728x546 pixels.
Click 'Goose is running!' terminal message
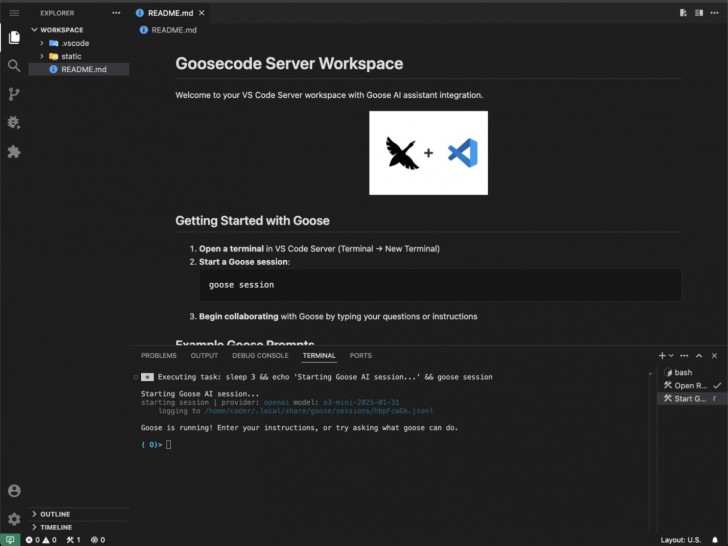(x=299, y=428)
